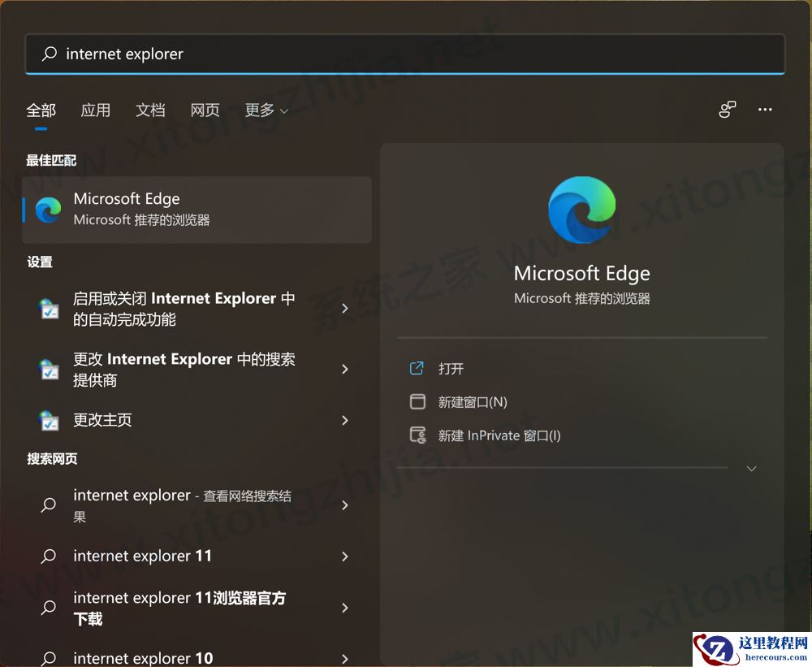Click 打开 to launch Microsoft Edge
This screenshot has width=812, height=667.
tap(451, 368)
